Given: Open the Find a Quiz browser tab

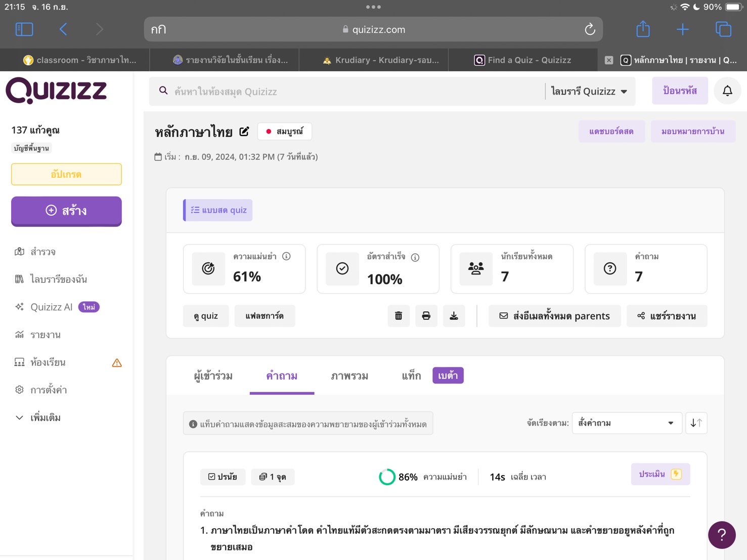Looking at the screenshot, I should [x=522, y=60].
